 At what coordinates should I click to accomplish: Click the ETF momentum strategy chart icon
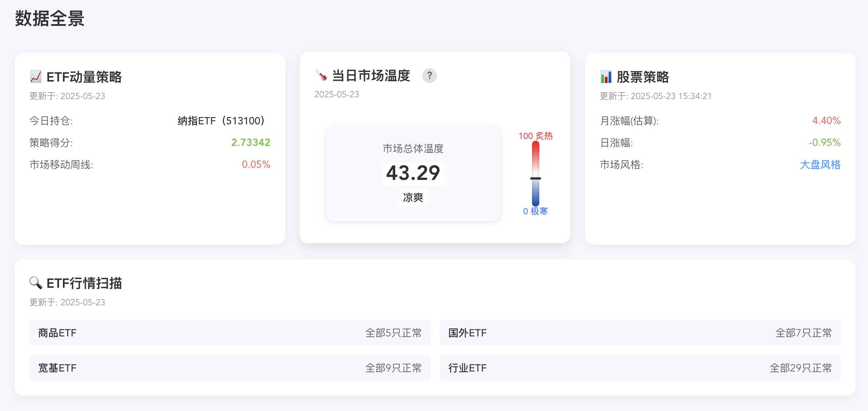pos(35,77)
